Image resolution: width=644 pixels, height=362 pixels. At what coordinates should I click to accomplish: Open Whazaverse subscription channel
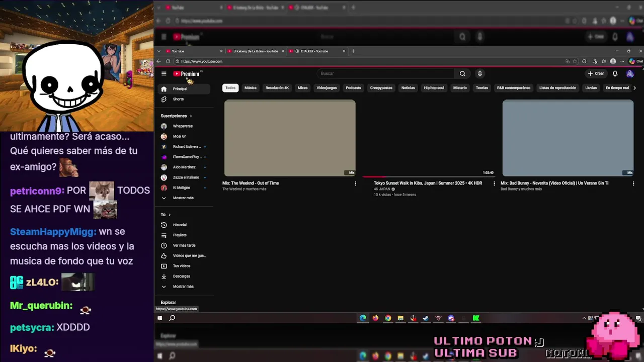(184, 126)
